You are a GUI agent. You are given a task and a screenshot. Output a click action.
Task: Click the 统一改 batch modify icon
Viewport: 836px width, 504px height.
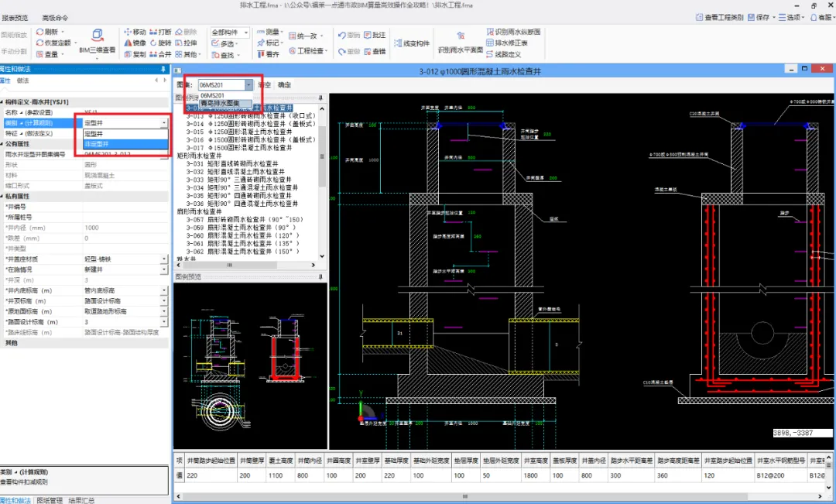293,36
